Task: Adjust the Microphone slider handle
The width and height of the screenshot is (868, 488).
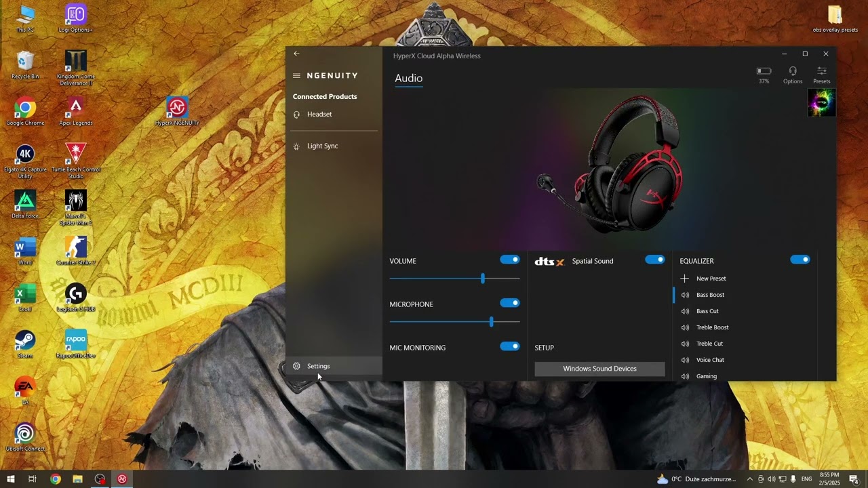Action: click(491, 322)
